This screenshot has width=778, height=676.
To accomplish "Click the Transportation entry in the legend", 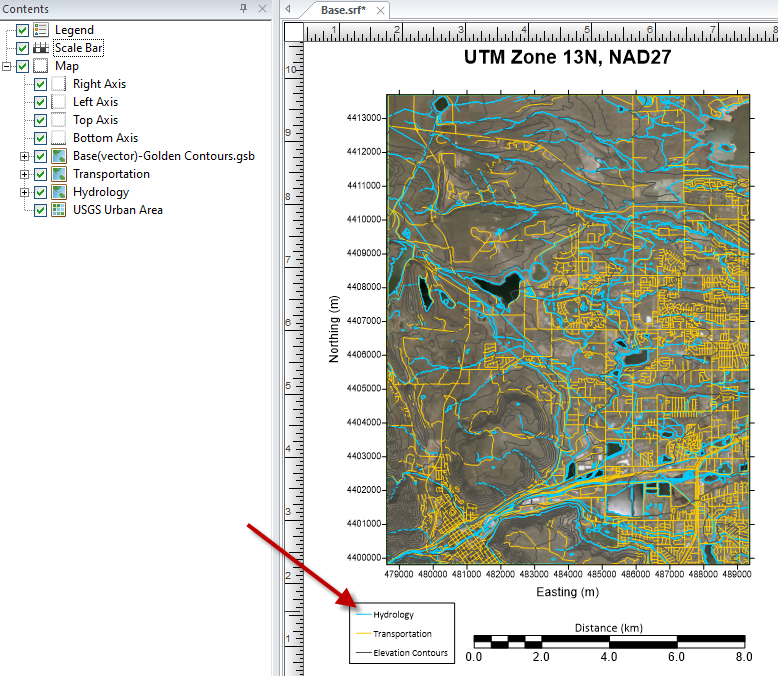I will [402, 634].
